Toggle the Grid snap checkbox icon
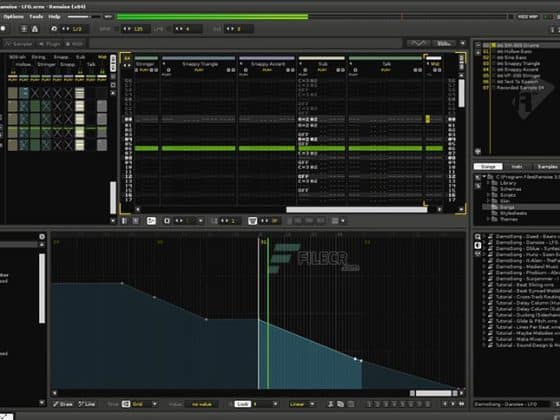This screenshot has width=560, height=420. 126,404
